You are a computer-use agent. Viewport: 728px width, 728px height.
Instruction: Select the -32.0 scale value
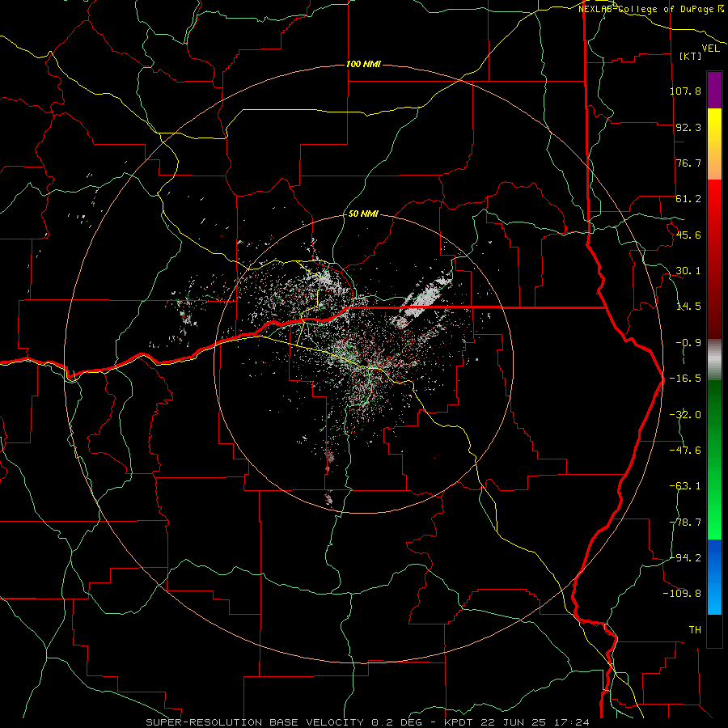coord(685,415)
